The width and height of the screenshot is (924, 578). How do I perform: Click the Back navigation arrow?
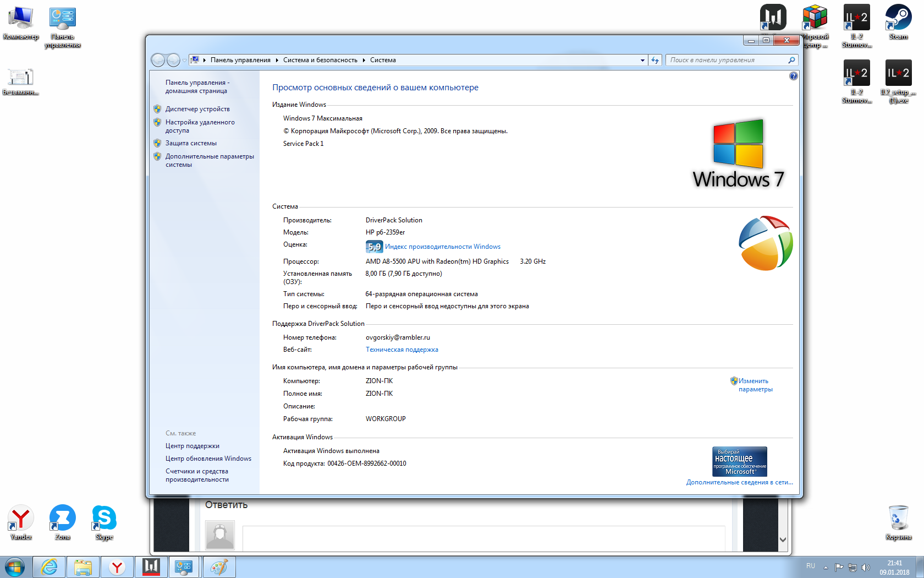[158, 59]
